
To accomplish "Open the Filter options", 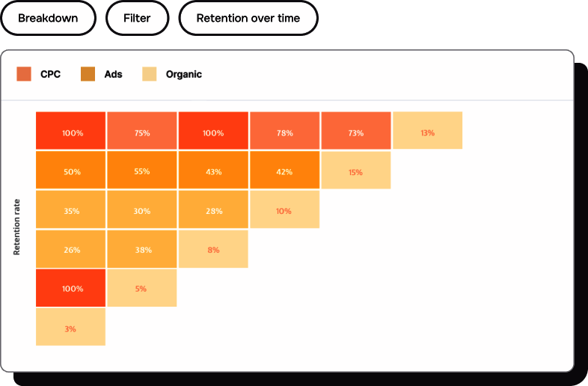I will pyautogui.click(x=137, y=18).
